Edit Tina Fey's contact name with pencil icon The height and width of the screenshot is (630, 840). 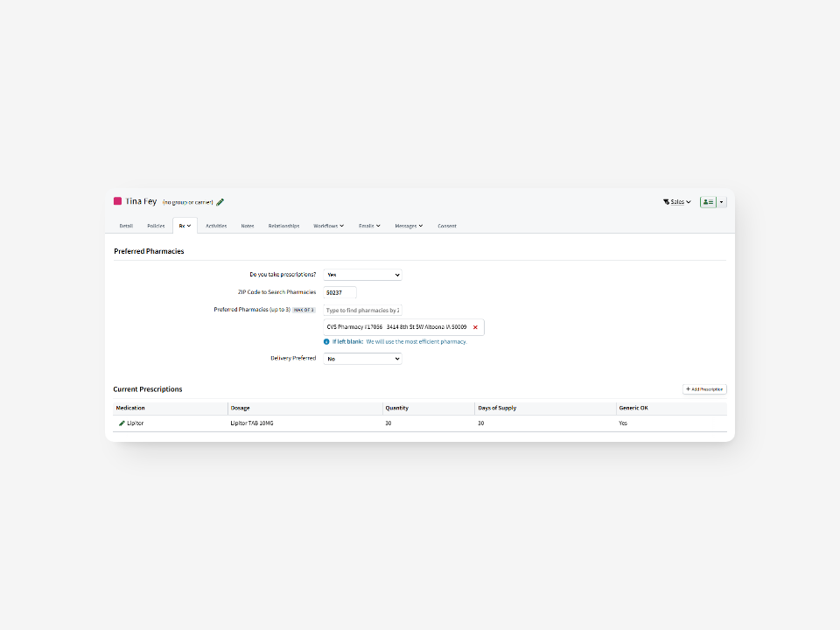[x=219, y=202]
